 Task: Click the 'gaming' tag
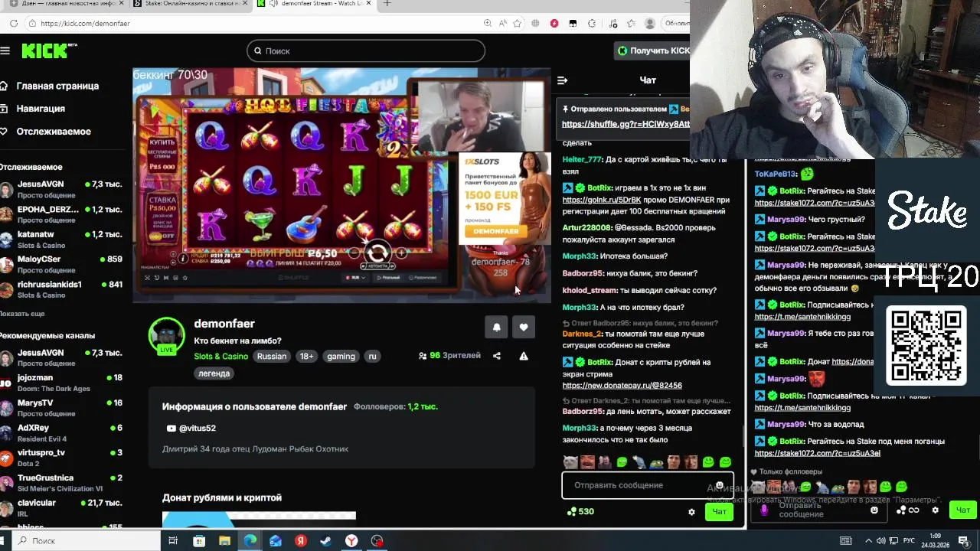[x=341, y=356]
